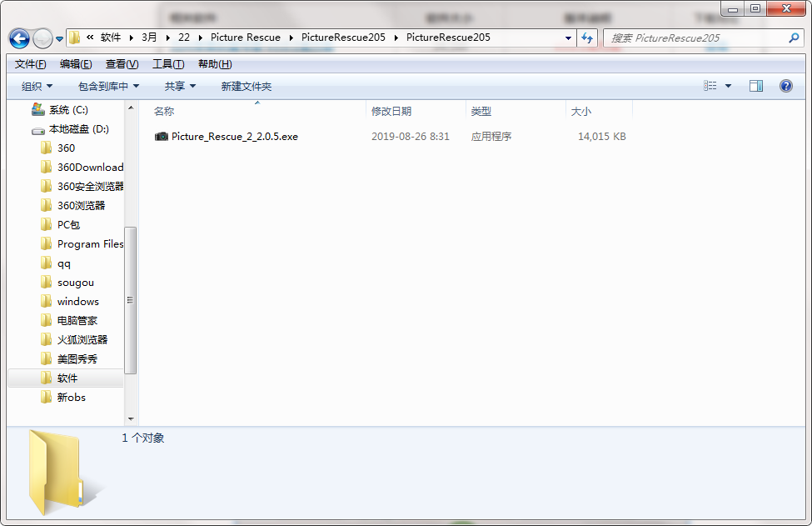Viewport: 812px width, 526px height.
Task: Refresh the current folder view
Action: [587, 38]
